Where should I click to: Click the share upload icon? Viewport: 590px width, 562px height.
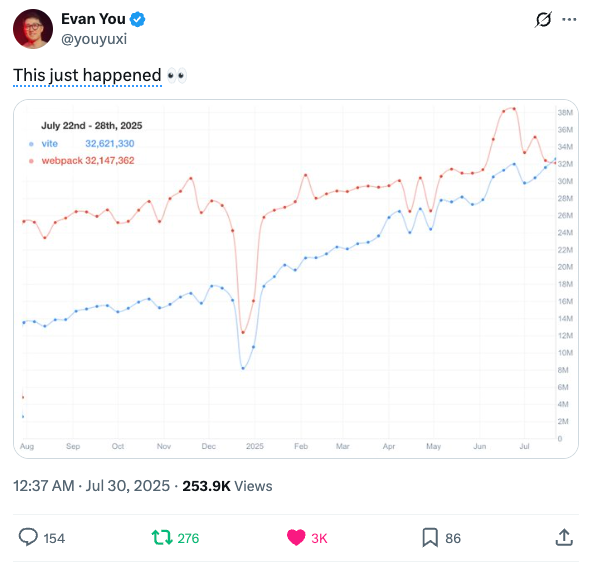coord(564,537)
